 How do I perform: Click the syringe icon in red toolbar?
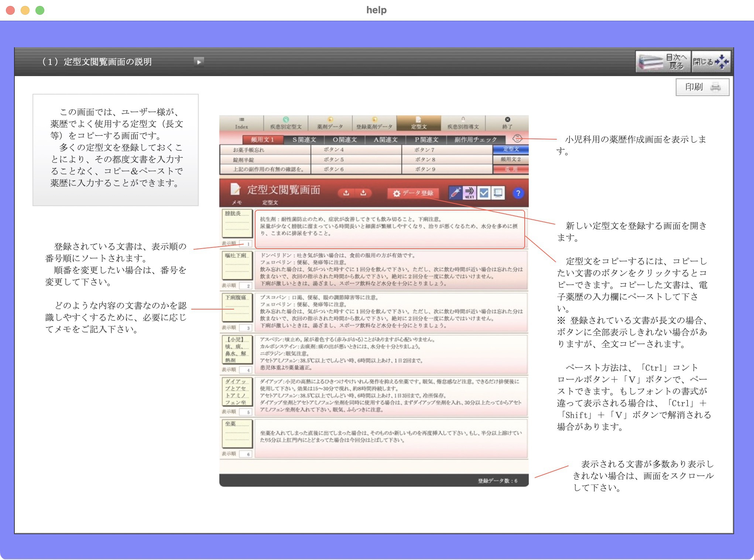(455, 193)
